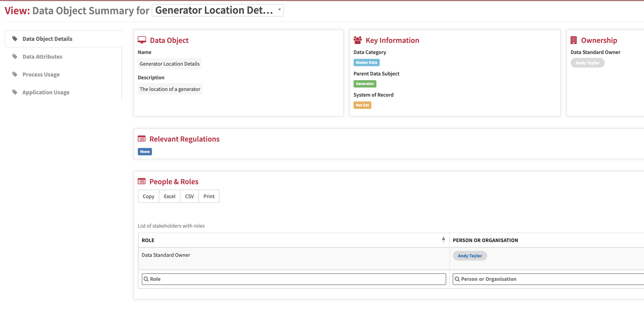Click tag icon beside Process Usage

coord(15,74)
